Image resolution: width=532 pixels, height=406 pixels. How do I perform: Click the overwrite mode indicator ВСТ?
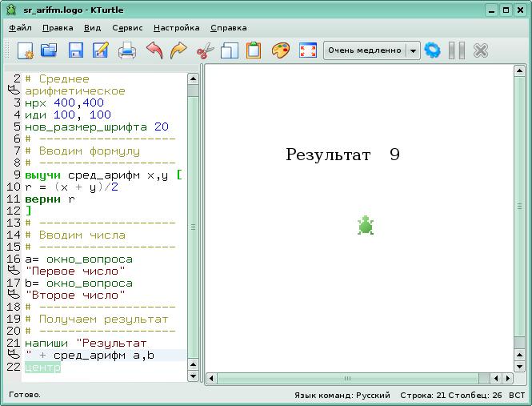coord(517,396)
